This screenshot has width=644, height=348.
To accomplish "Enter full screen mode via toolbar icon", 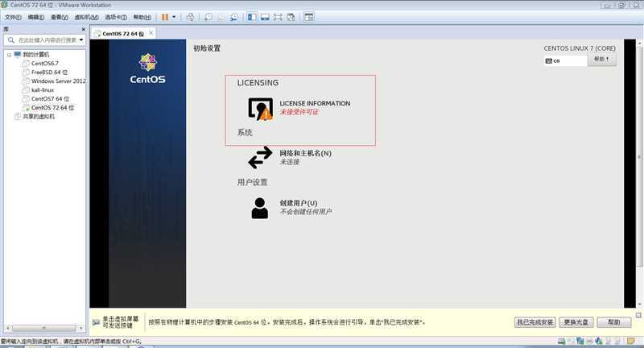I will (278, 17).
